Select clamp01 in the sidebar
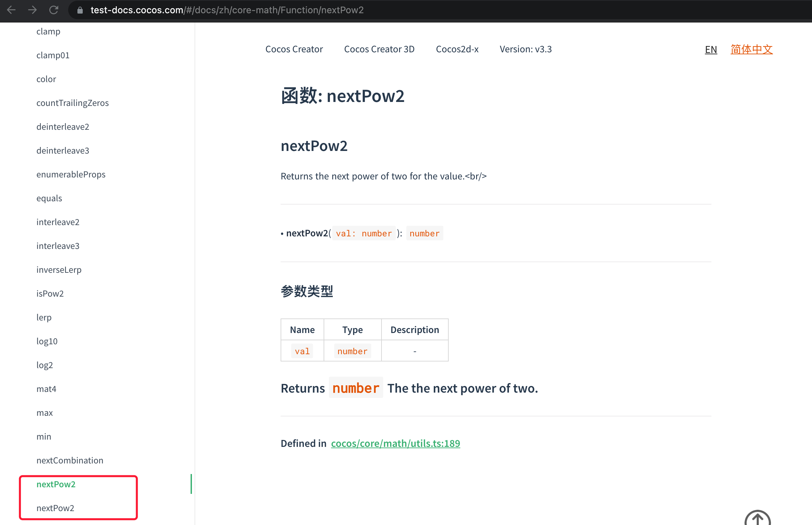812x525 pixels. [53, 55]
